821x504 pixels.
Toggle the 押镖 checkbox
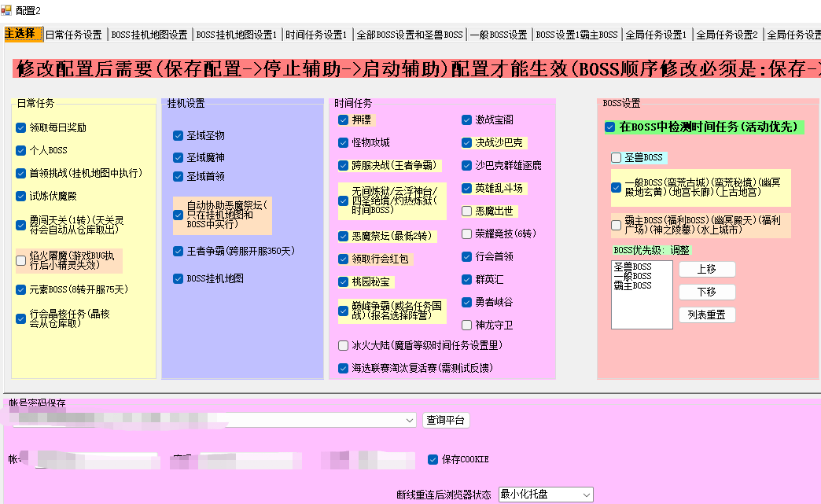(x=343, y=120)
